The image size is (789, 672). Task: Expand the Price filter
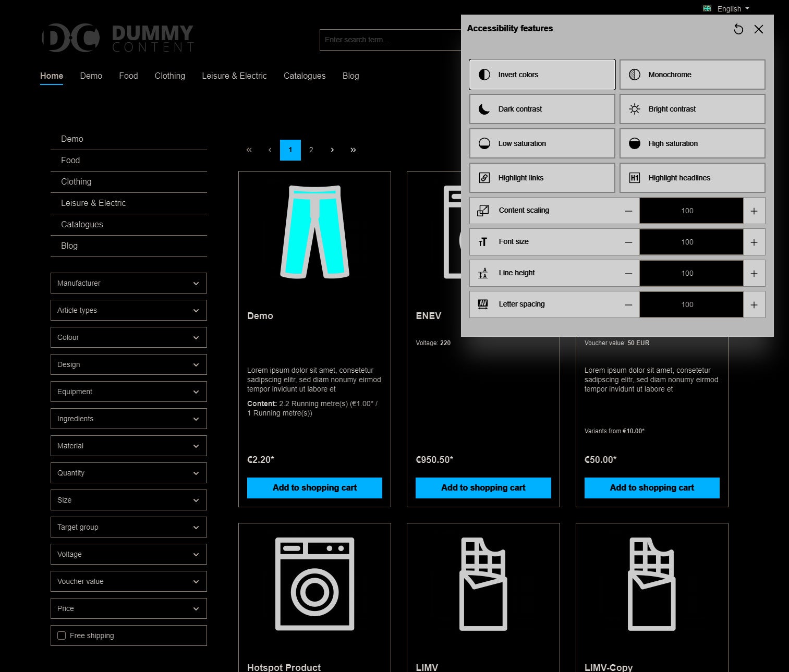pyautogui.click(x=129, y=608)
